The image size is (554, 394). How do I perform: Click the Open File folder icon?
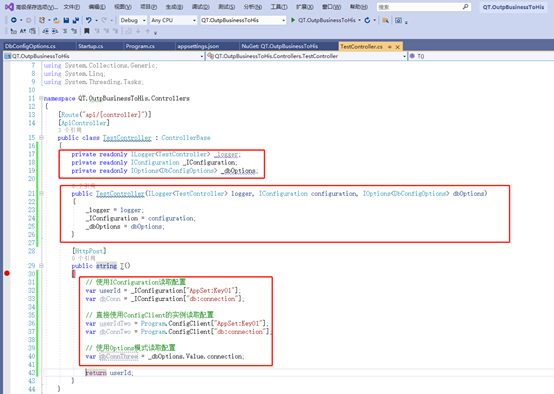tap(57, 20)
